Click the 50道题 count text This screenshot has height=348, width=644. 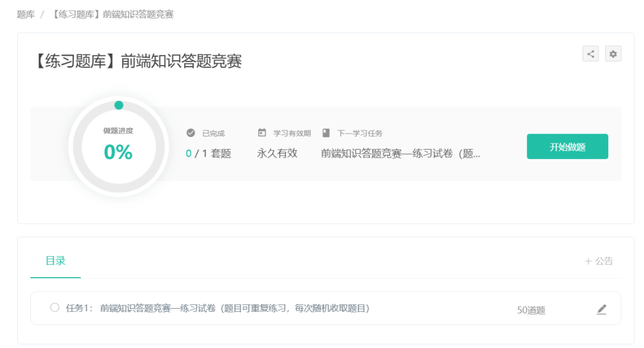tap(531, 310)
